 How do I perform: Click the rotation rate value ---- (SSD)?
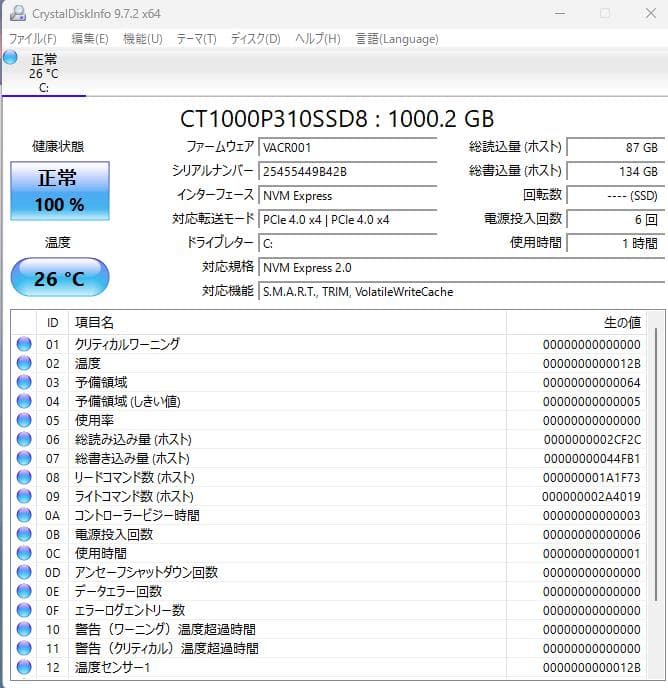tap(616, 196)
